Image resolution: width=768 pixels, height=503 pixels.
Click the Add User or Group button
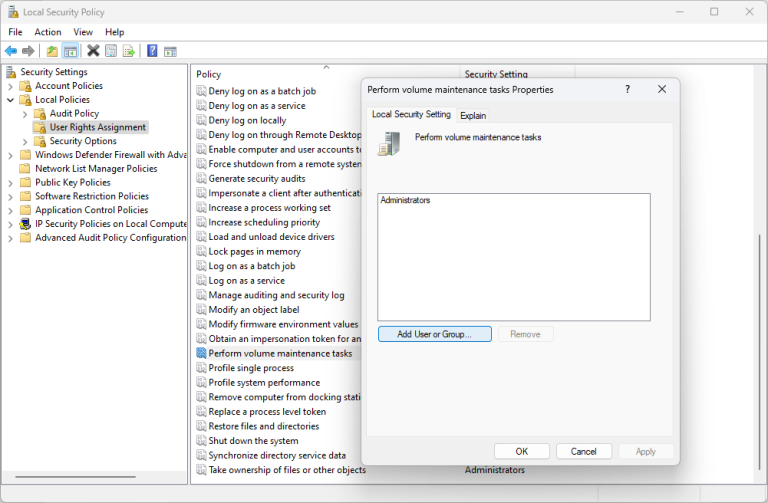pyautogui.click(x=434, y=334)
